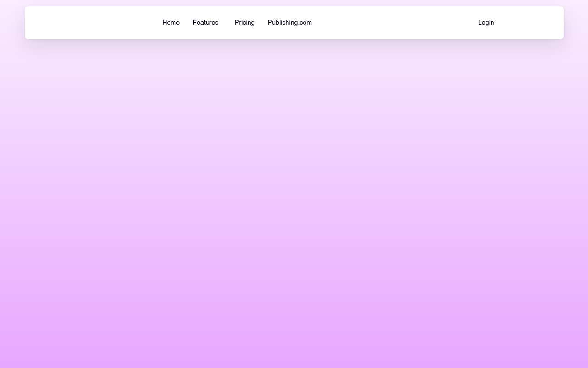Sign in via the Login link
Image resolution: width=588 pixels, height=368 pixels.
click(486, 23)
